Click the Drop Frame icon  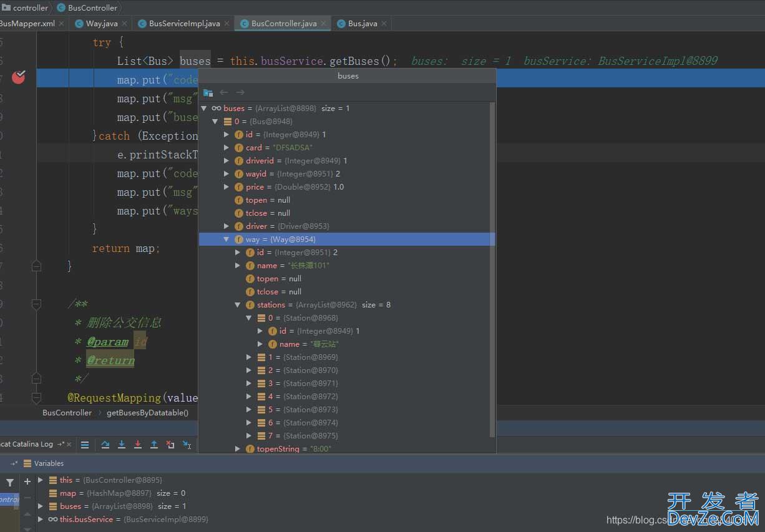pyautogui.click(x=170, y=445)
